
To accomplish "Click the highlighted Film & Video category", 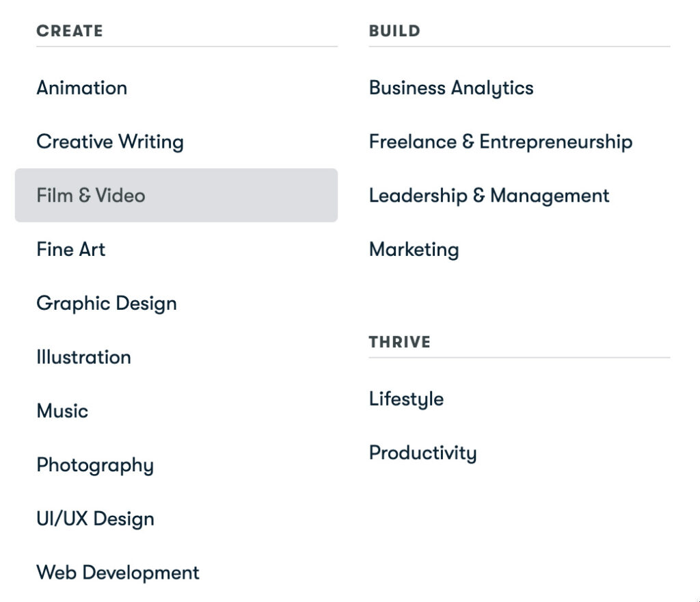I will point(91,196).
